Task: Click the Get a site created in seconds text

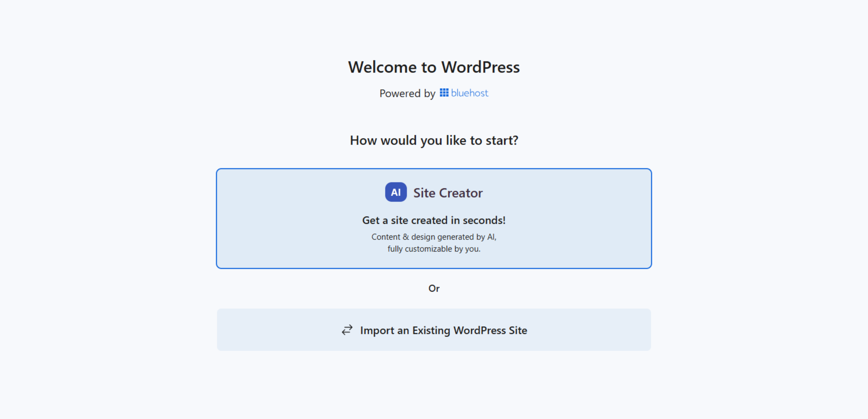Action: pos(434,220)
